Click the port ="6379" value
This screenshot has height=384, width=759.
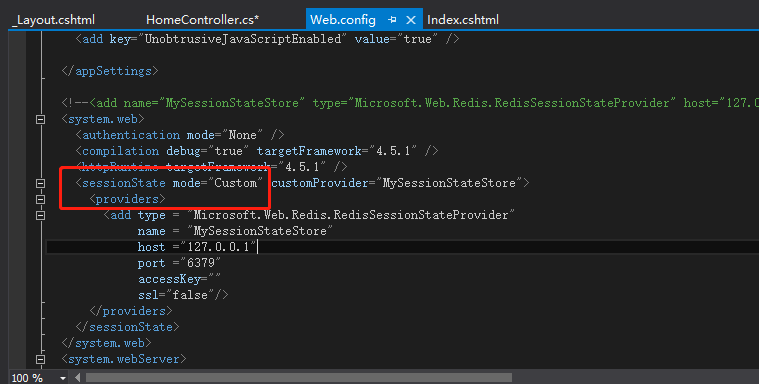tap(201, 263)
